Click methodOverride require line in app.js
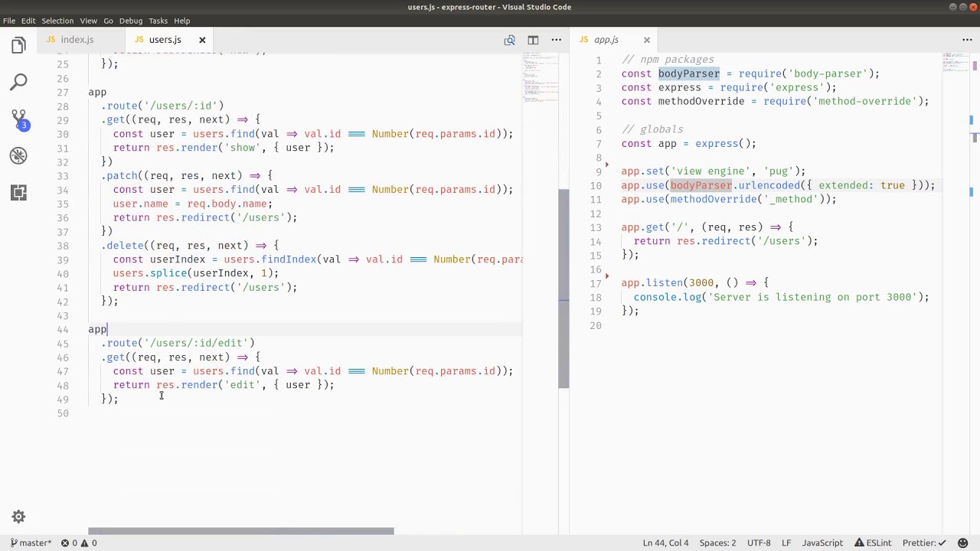The width and height of the screenshot is (980, 551). click(775, 101)
